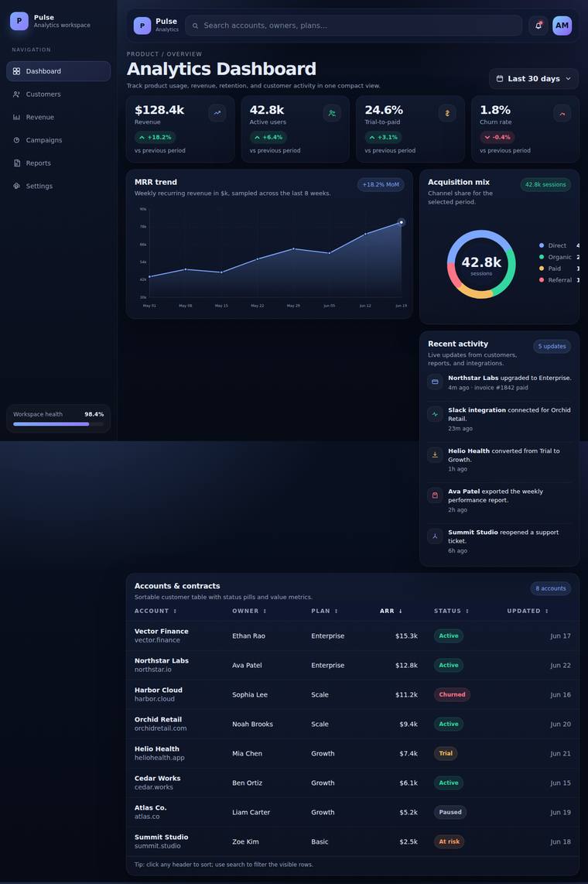This screenshot has height=884, width=588.
Task: Sort the table by ARR column
Action: [x=391, y=611]
